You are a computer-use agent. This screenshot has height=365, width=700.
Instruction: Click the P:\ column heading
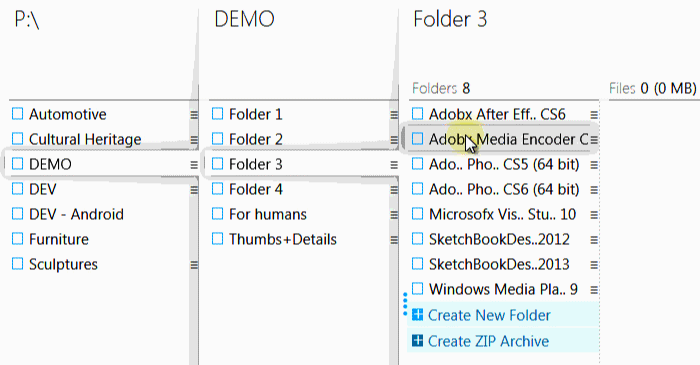(x=27, y=20)
